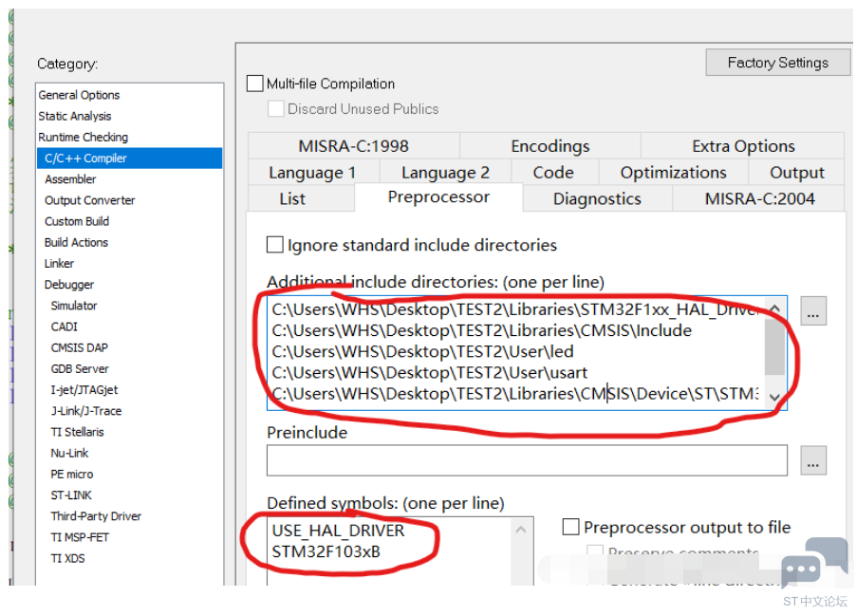Enable Preprocessor output to file
The image size is (856, 616).
pyautogui.click(x=571, y=527)
